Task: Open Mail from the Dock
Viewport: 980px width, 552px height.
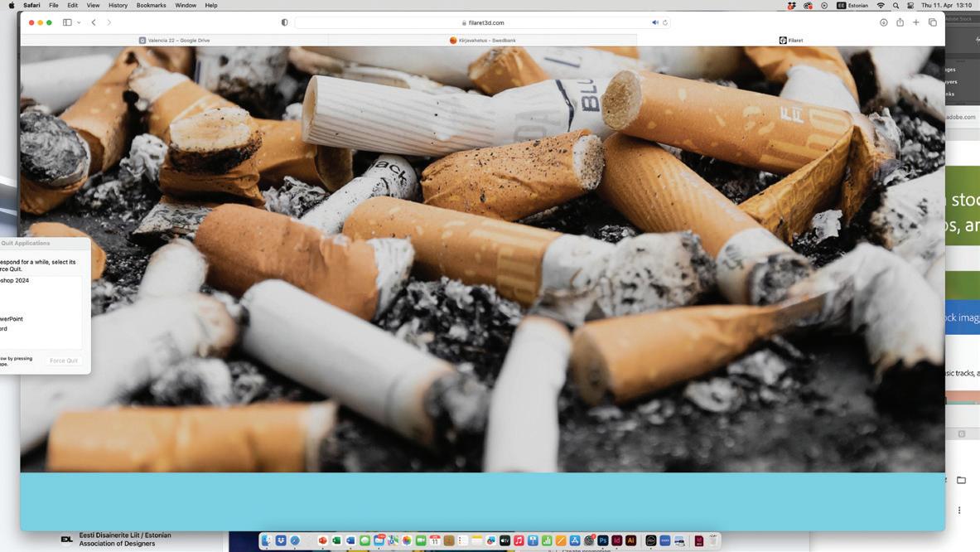Action: (x=379, y=540)
